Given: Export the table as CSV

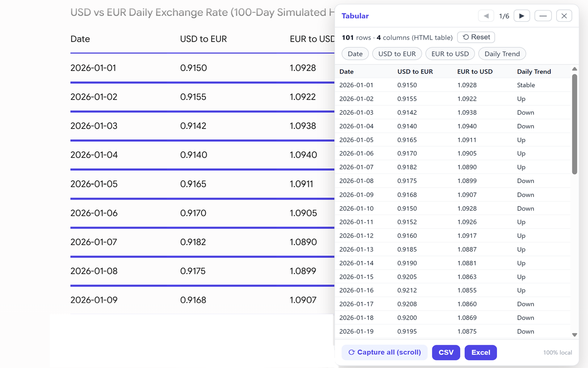Looking at the screenshot, I should [x=446, y=352].
